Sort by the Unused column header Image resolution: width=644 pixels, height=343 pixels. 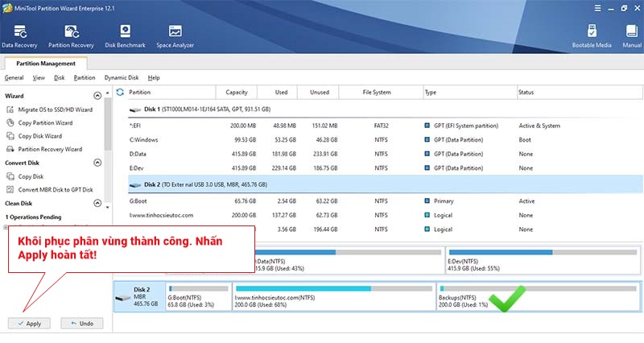318,93
